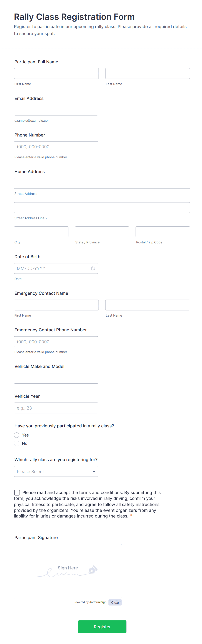
Task: Select the No radio button
Action: [17, 443]
